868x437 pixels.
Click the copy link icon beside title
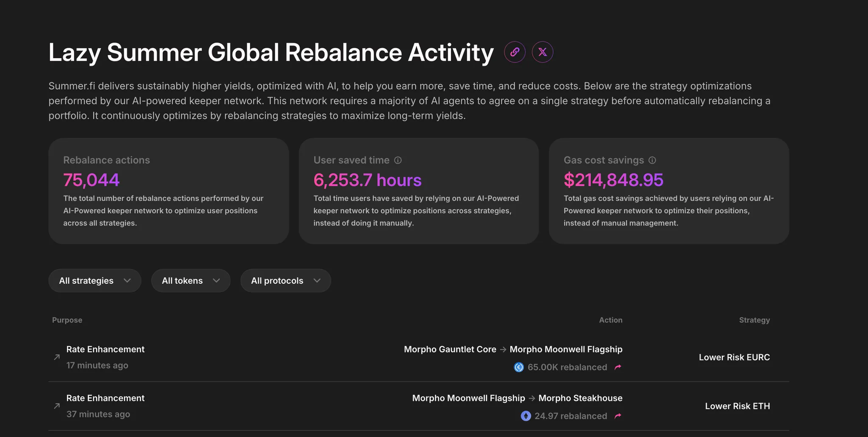(515, 52)
